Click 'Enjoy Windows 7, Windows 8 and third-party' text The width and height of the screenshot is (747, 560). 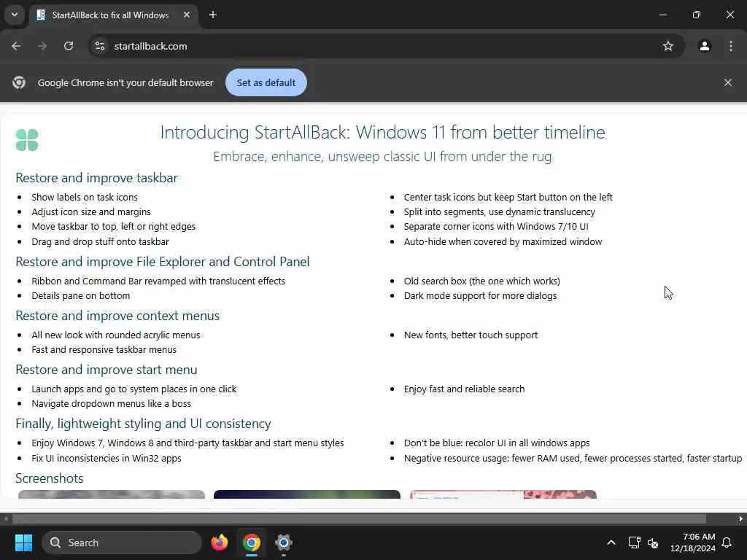pos(187,443)
